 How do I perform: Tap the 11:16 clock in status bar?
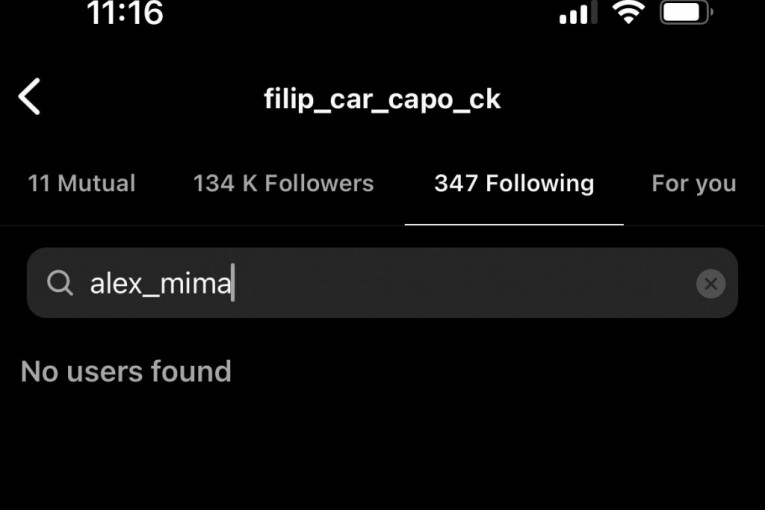125,13
